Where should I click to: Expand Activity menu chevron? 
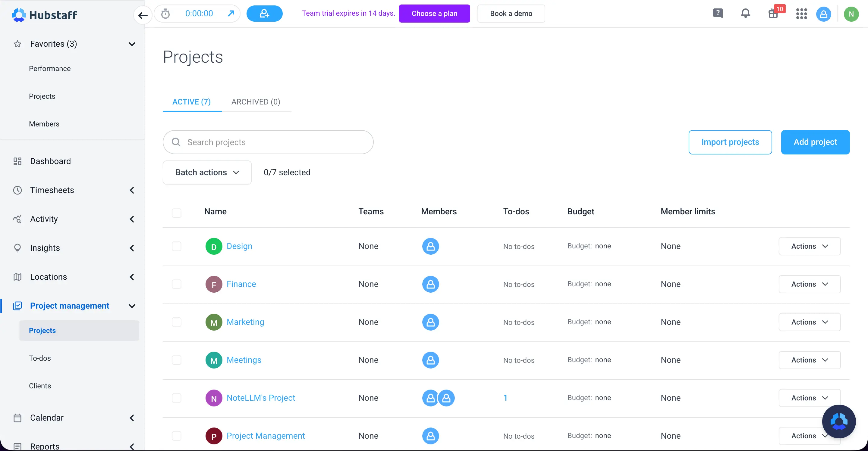pyautogui.click(x=132, y=219)
